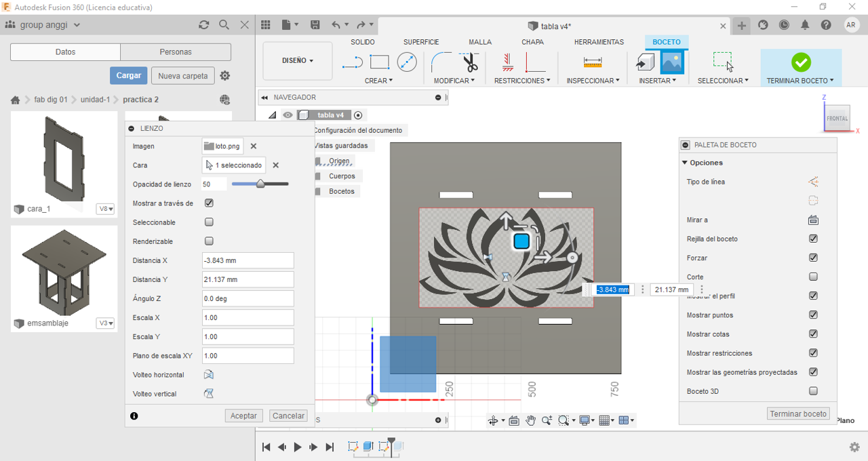Click the Insert derive icon
868x461 pixels.
coord(645,62)
